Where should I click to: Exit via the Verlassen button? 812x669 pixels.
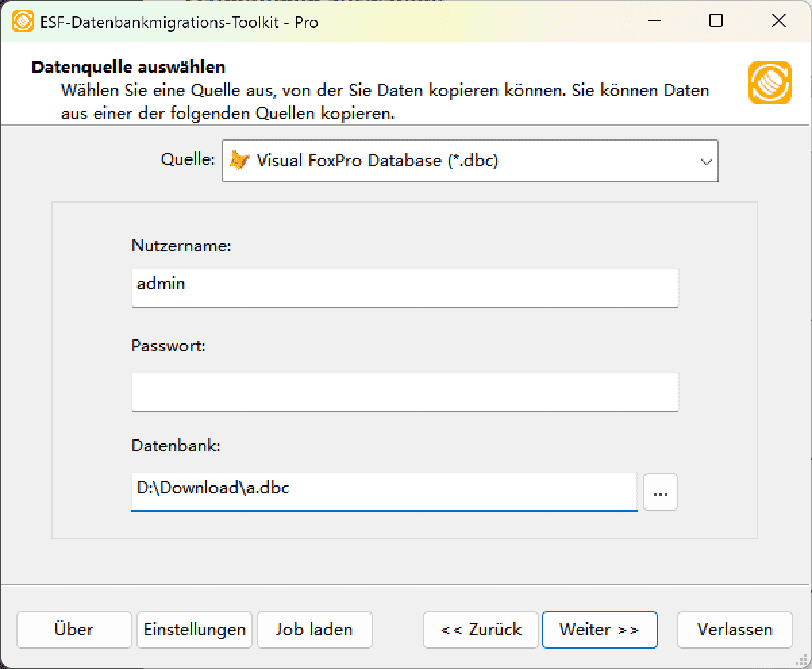point(734,629)
